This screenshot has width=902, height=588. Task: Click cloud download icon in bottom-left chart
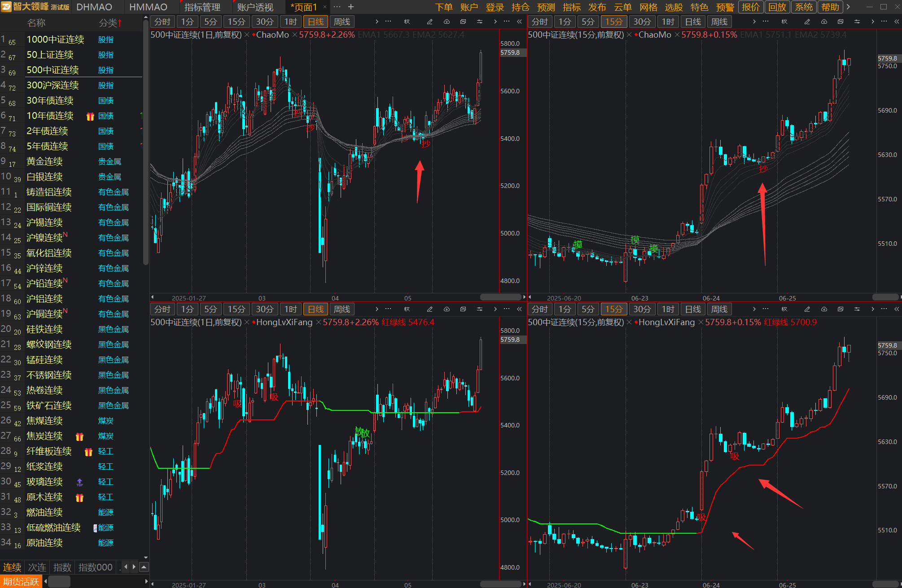click(447, 309)
